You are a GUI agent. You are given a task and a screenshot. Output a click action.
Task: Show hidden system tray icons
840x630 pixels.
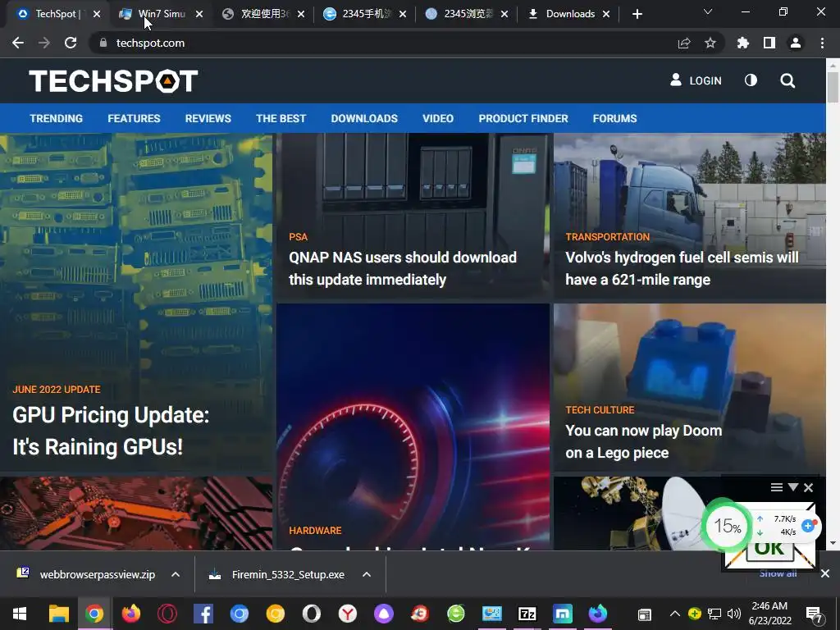tap(675, 614)
